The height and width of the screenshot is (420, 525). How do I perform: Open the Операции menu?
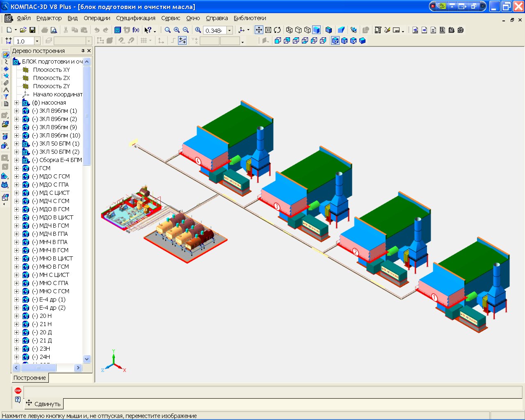(x=97, y=18)
